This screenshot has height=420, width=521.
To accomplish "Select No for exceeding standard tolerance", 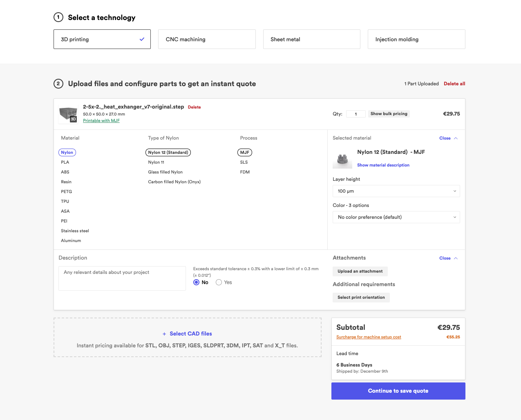I will 196,282.
